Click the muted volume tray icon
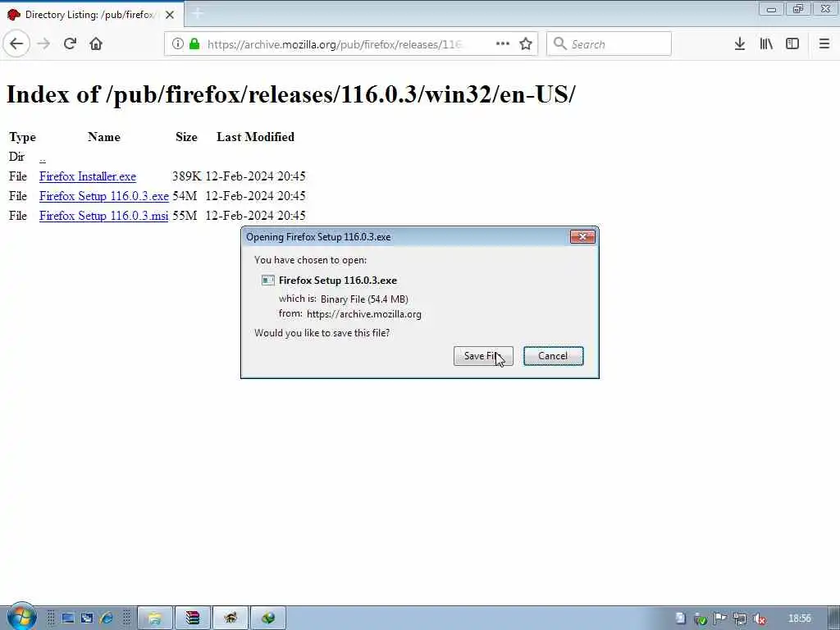This screenshot has width=840, height=630. [759, 619]
